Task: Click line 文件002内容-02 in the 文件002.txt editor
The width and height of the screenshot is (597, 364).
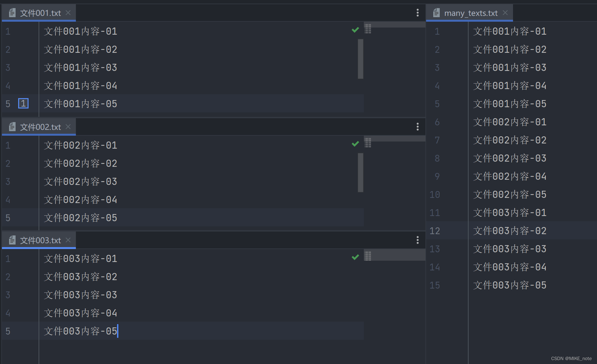Action: 80,164
